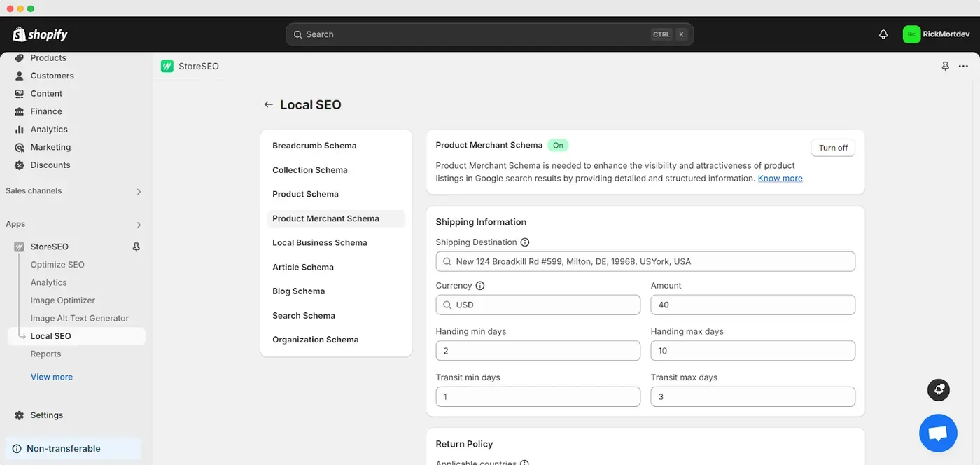
Task: Select Search Schema in the list
Action: (x=336, y=315)
